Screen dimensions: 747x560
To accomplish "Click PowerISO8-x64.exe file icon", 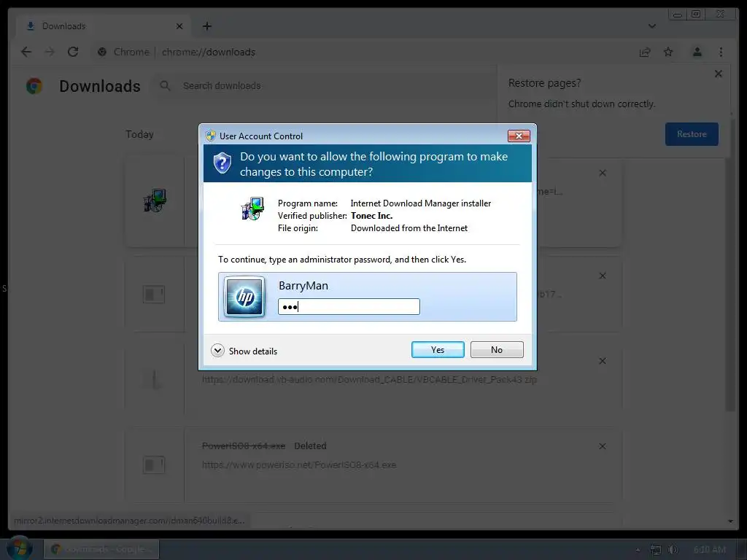I will (154, 464).
